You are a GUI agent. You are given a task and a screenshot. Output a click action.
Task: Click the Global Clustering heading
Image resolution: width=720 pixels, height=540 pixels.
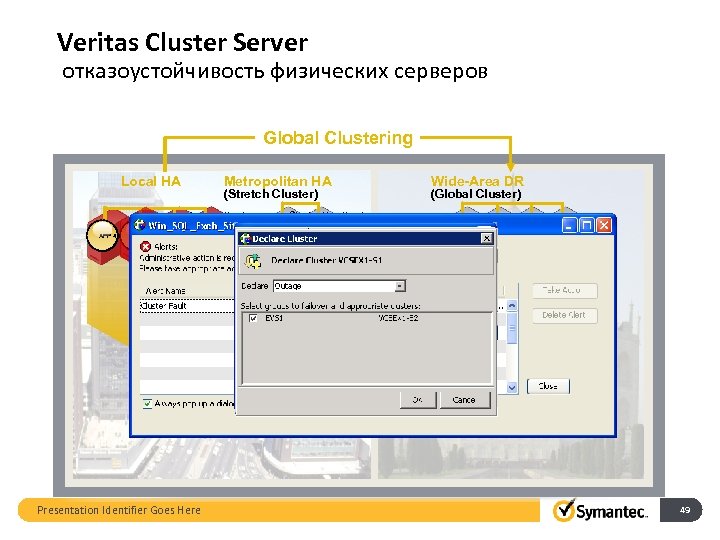point(338,138)
